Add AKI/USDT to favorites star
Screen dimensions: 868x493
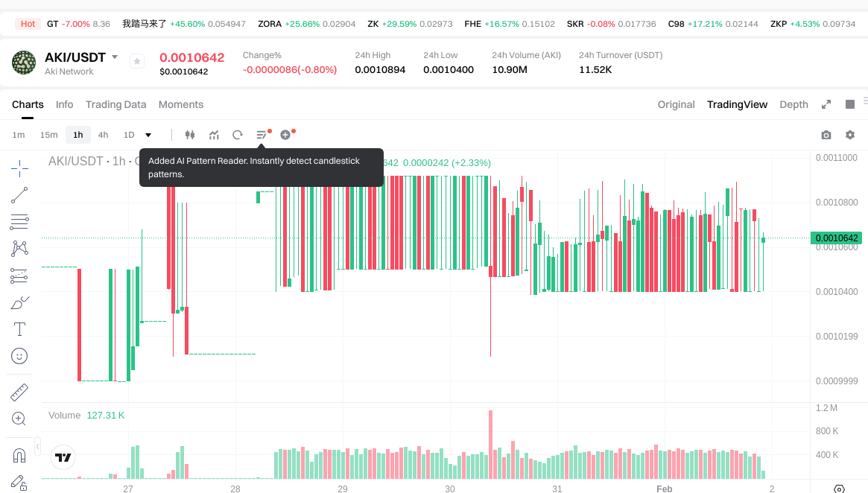[x=137, y=61]
